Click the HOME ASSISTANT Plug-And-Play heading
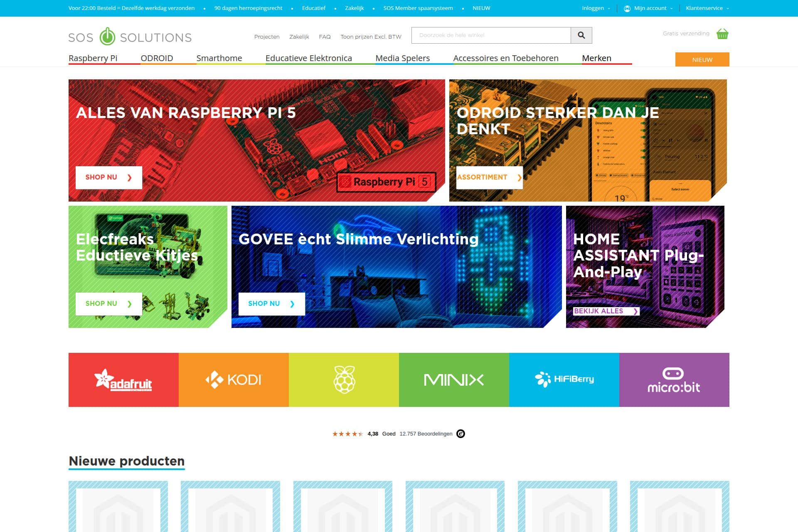 tap(638, 255)
